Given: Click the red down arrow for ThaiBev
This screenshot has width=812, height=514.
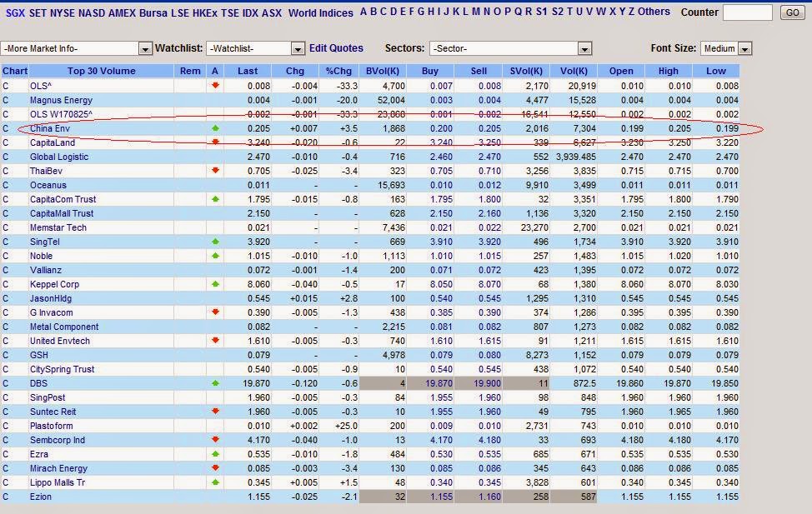Looking at the screenshot, I should [215, 170].
